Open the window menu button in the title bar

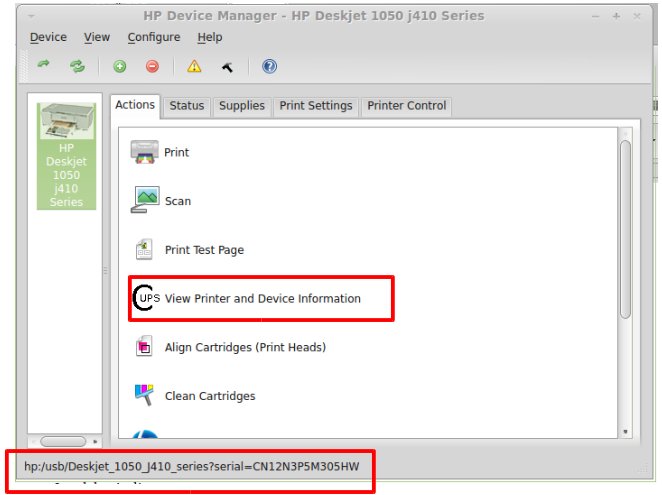pyautogui.click(x=32, y=16)
